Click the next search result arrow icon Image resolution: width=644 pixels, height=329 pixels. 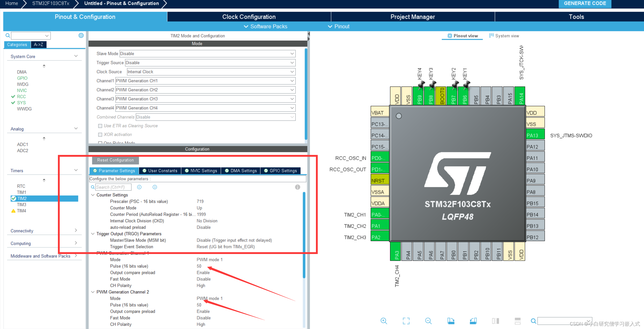[x=155, y=187]
